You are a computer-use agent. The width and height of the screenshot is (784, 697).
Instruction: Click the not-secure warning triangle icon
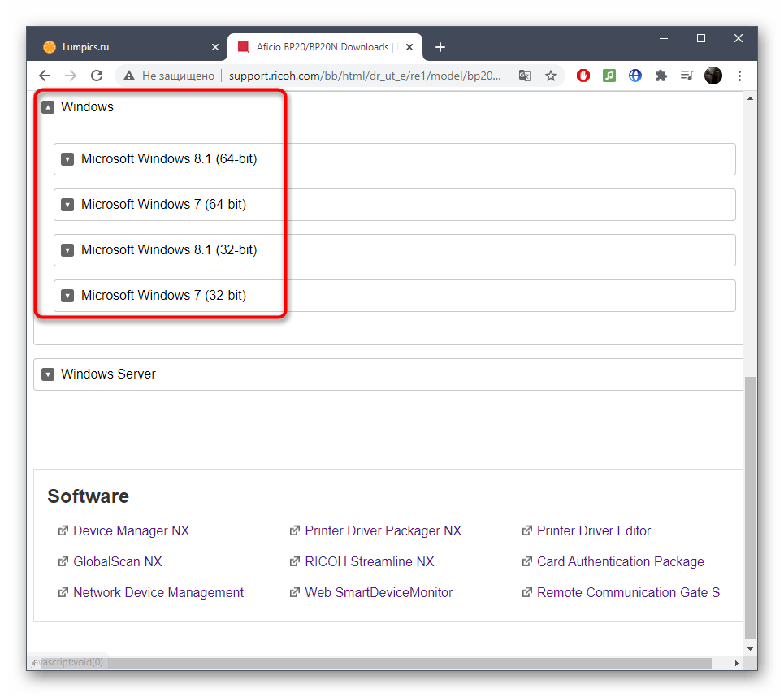[x=129, y=76]
